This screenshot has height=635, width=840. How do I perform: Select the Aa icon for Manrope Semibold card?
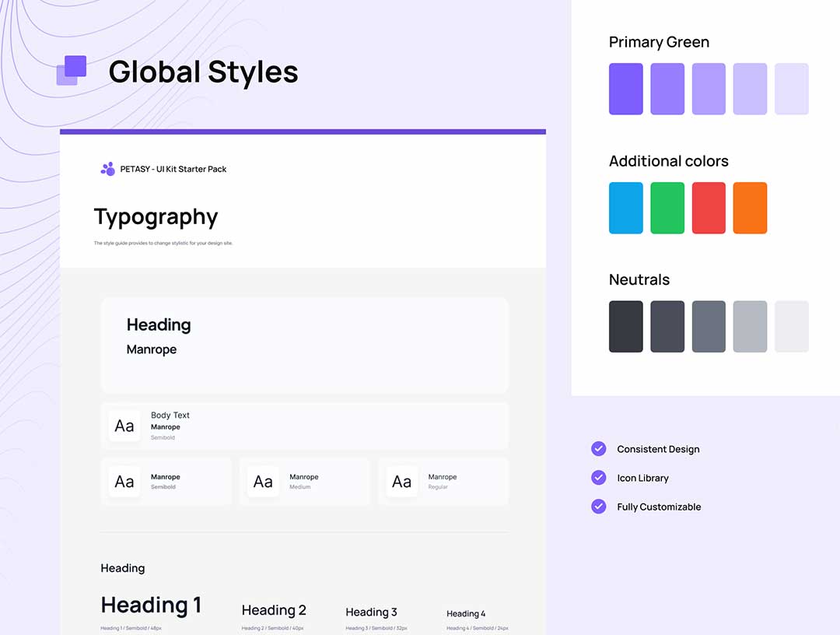click(124, 482)
